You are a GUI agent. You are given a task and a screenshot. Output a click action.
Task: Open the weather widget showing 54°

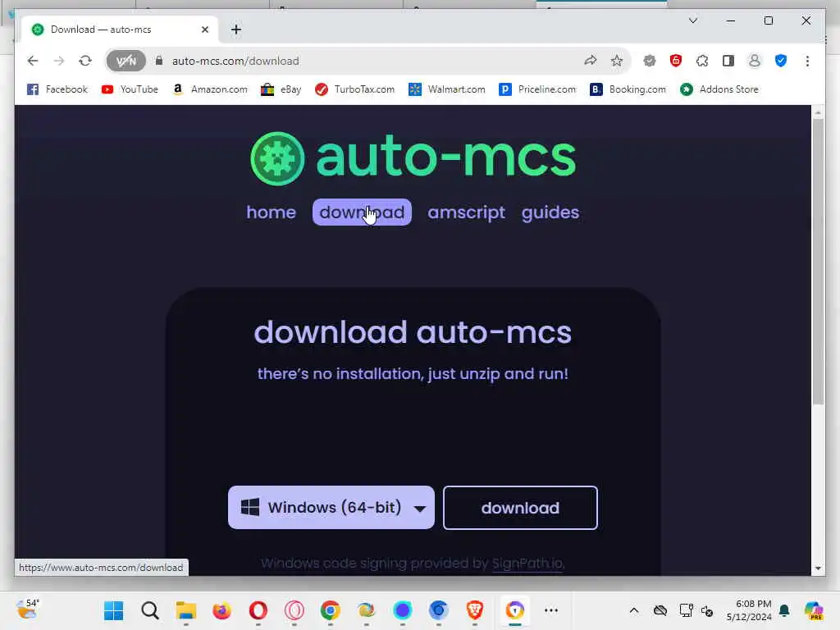tap(27, 609)
